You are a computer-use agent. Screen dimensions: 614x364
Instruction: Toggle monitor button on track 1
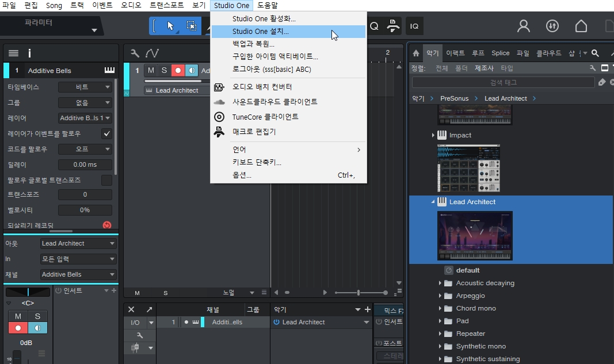[192, 71]
